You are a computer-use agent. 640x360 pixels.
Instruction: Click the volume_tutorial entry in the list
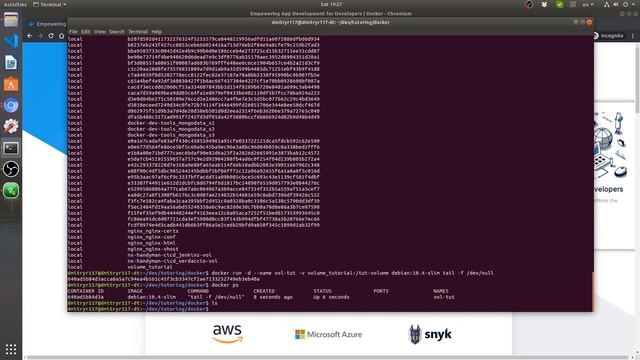coord(150,267)
